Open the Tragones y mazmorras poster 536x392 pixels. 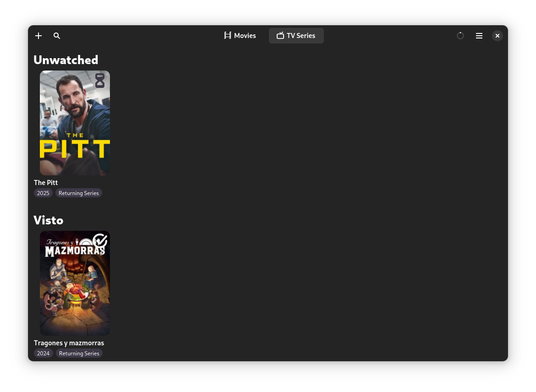[x=75, y=283]
